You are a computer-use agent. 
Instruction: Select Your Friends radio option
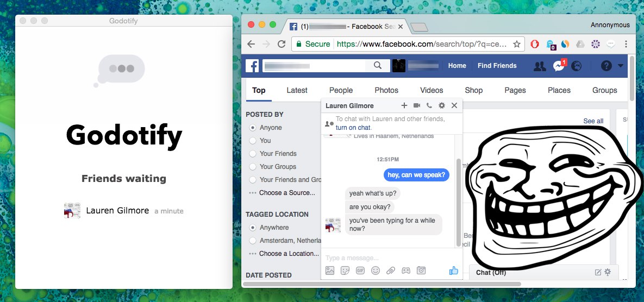(253, 154)
